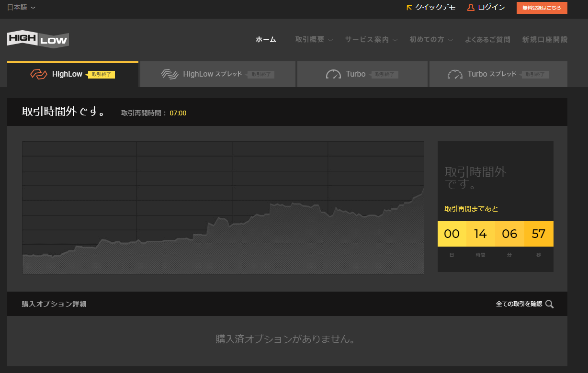Click 全ての取引を確認 link
Screen dimensions: 588x373
click(519, 304)
